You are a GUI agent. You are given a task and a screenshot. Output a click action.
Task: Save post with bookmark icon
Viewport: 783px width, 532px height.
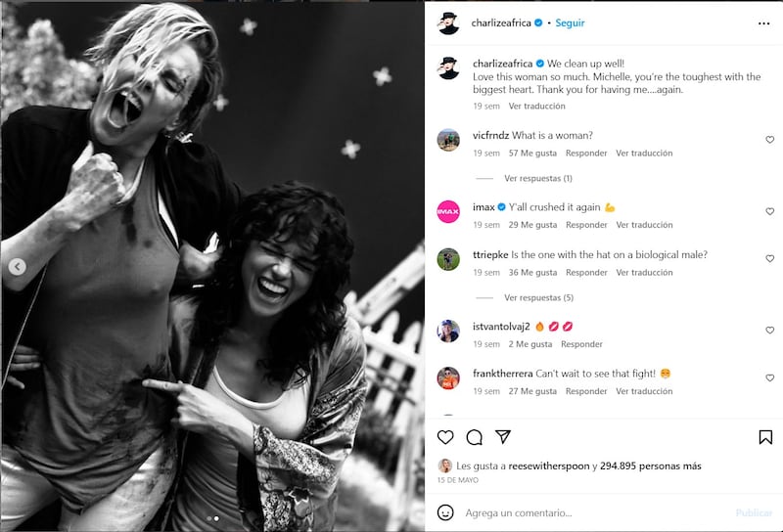coord(765,437)
